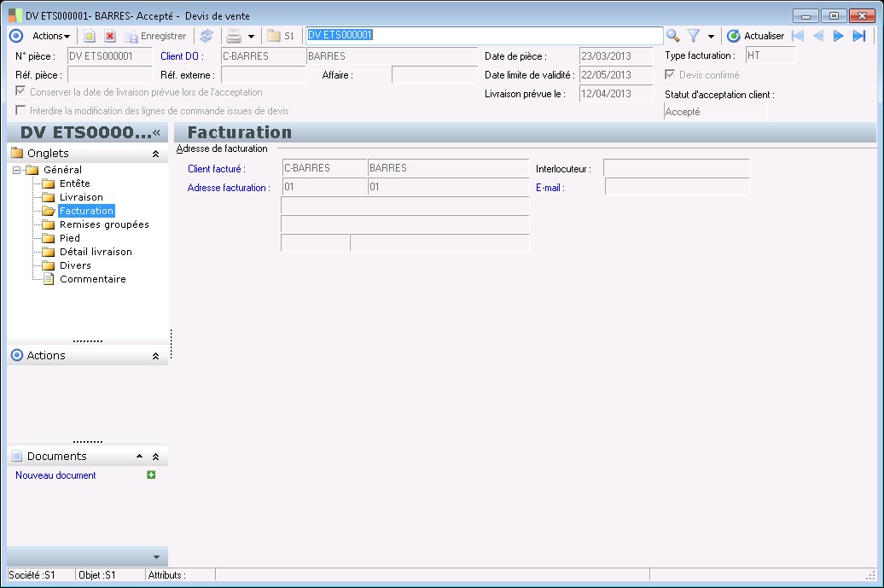The image size is (884, 588).
Task: Go to the next record arrow
Action: pos(839,36)
